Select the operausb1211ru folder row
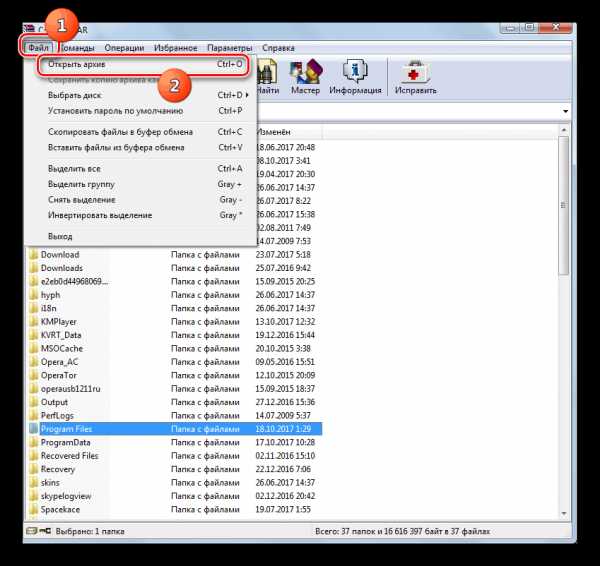The height and width of the screenshot is (566, 600). click(x=175, y=388)
